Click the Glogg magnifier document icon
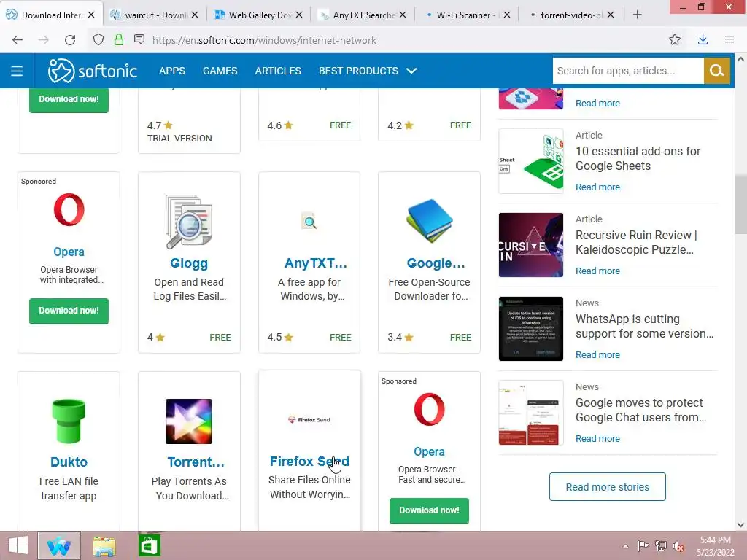This screenshot has height=560, width=747. tap(189, 222)
